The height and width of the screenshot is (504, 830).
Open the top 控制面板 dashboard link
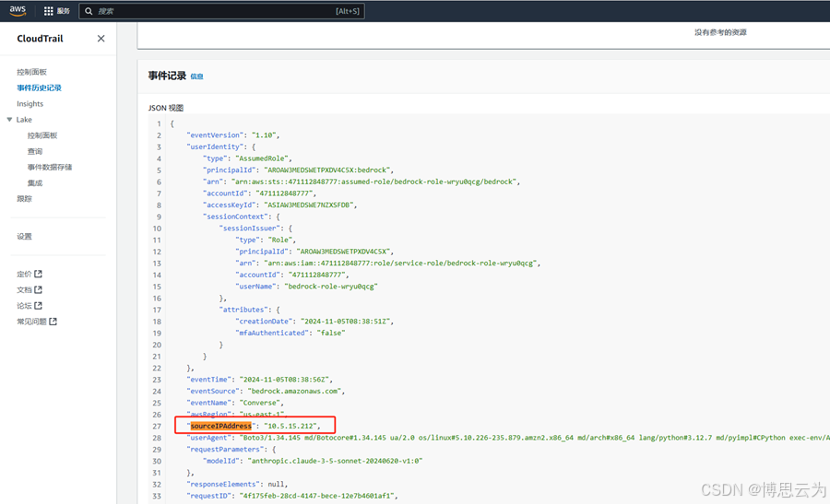31,72
